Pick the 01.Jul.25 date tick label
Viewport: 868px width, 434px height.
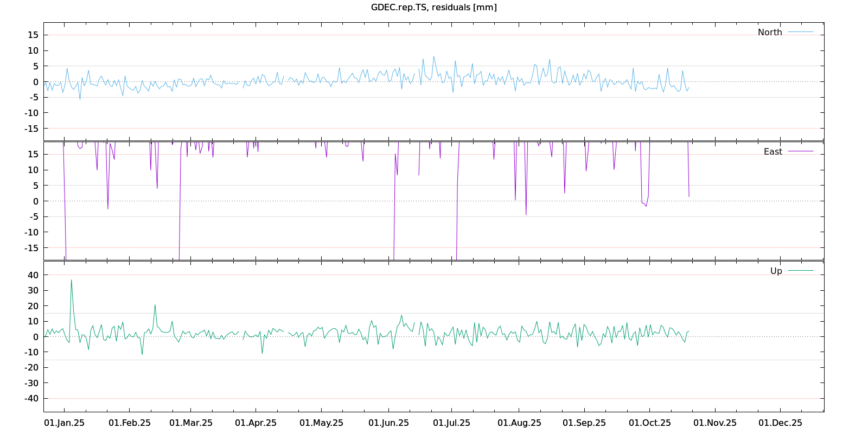(451, 423)
